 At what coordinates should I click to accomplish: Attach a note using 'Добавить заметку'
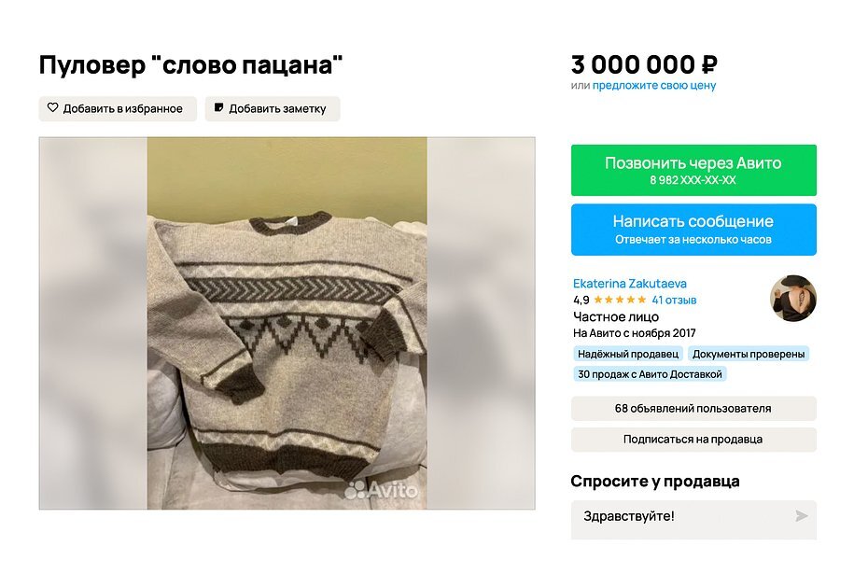[x=273, y=108]
